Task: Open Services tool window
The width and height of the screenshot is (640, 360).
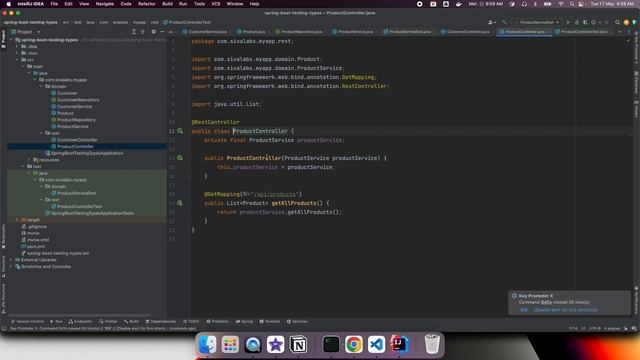Action: (x=297, y=322)
